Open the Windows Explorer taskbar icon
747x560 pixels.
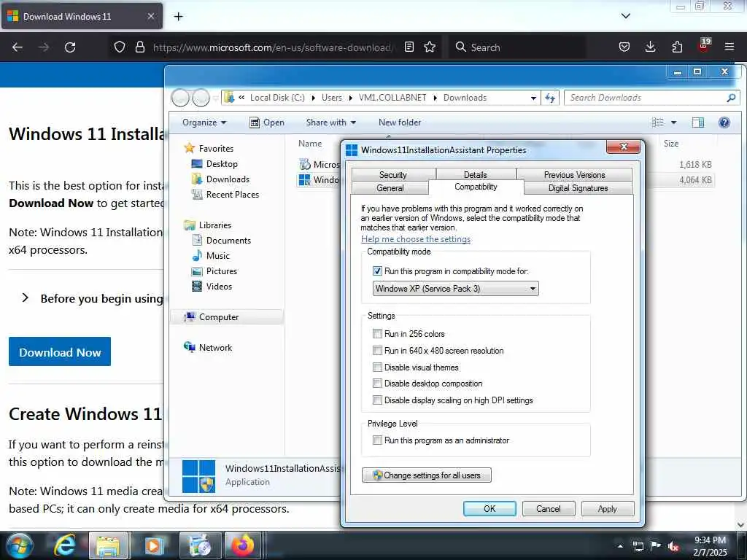click(x=108, y=545)
